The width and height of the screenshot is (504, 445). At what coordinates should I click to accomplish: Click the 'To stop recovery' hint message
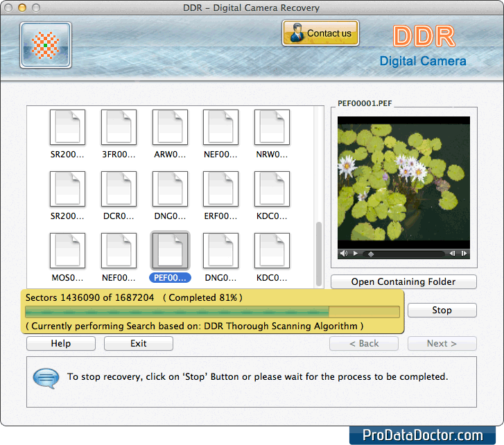click(257, 376)
